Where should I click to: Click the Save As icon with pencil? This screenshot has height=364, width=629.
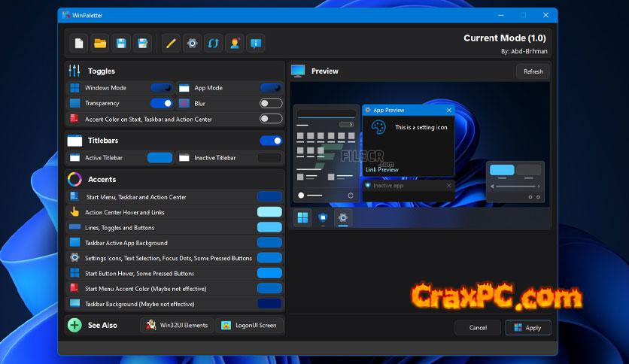point(141,44)
